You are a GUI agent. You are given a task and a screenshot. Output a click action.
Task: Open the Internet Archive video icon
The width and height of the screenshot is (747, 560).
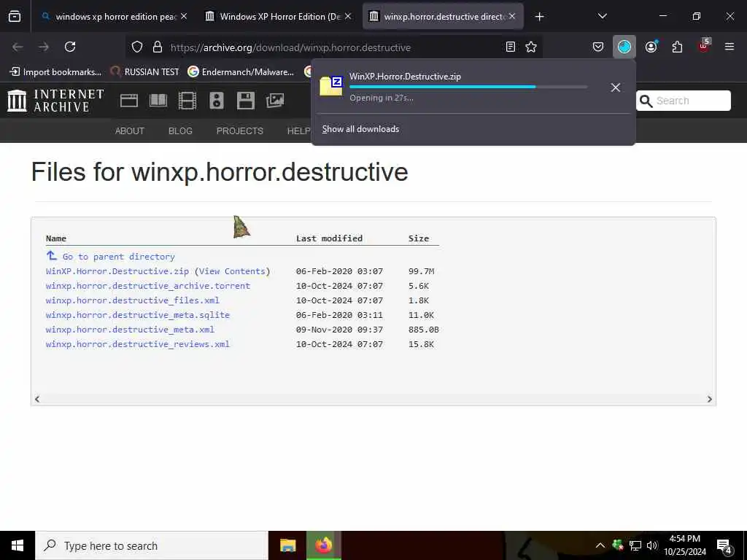coord(187,101)
